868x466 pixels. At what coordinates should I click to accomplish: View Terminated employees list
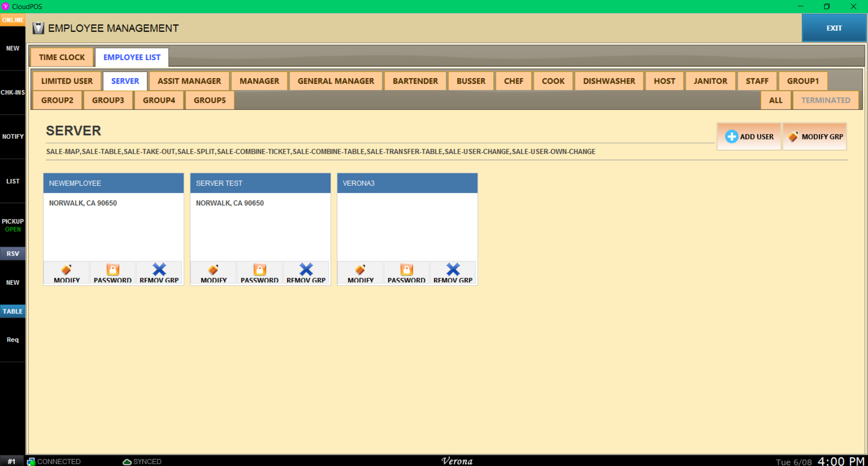click(826, 100)
